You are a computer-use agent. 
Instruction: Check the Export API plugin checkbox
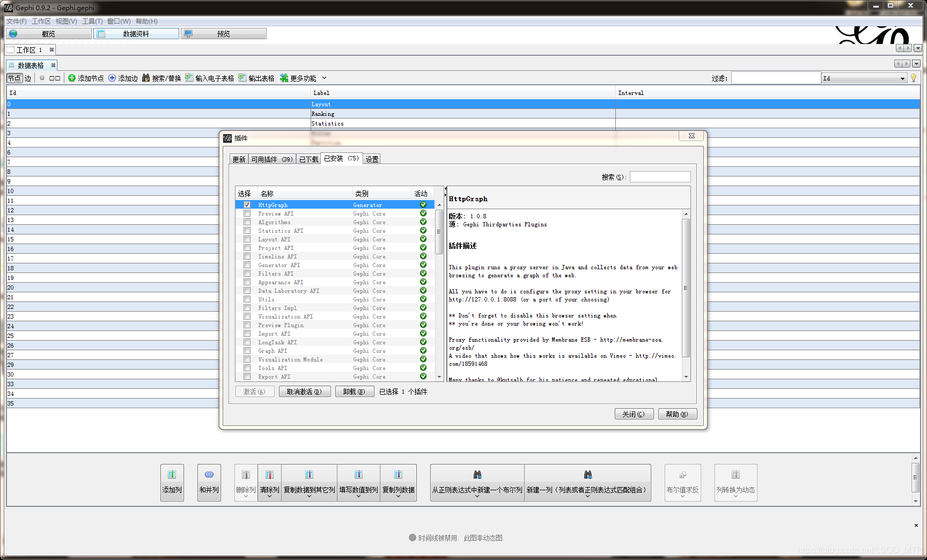pos(247,377)
